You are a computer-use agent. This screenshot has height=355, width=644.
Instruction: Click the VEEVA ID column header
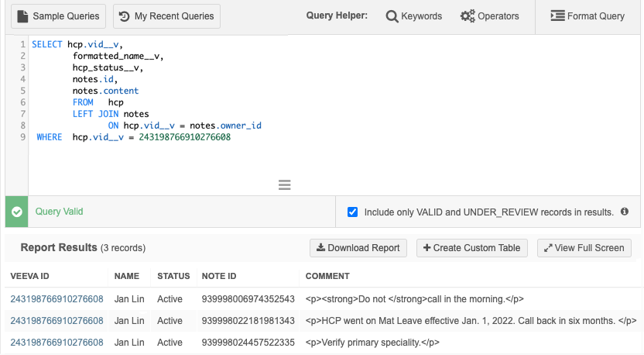click(x=29, y=276)
